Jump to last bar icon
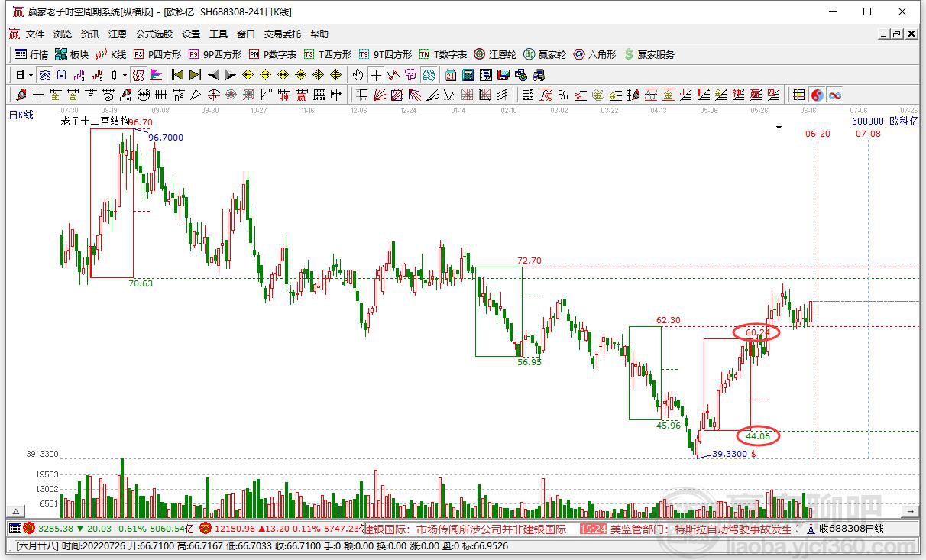 point(195,75)
